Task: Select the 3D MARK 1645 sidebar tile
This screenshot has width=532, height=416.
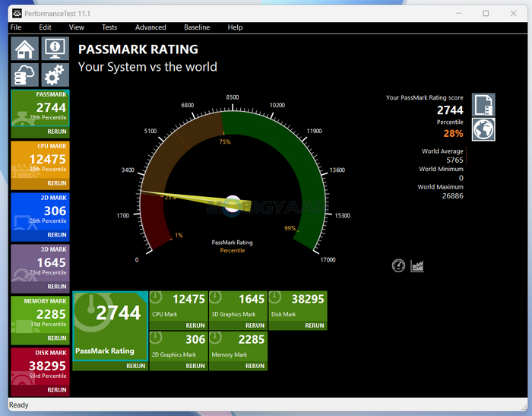Action: pos(40,263)
